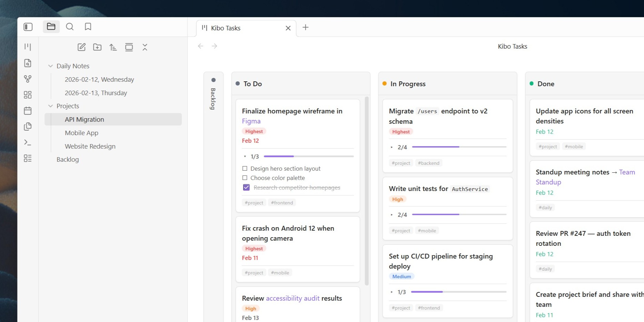Image resolution: width=644 pixels, height=322 pixels.
Task: Open the bookmark icon at the top left
Action: 88,27
